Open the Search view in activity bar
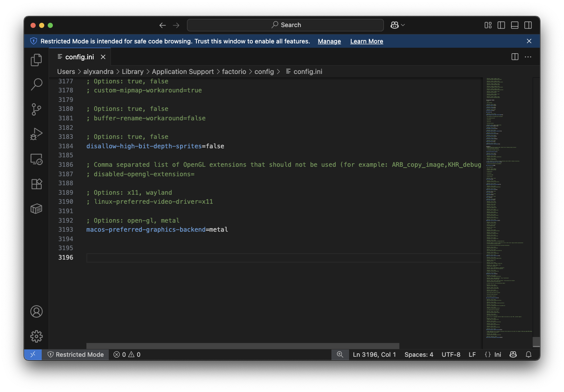This screenshot has height=392, width=564. [37, 84]
